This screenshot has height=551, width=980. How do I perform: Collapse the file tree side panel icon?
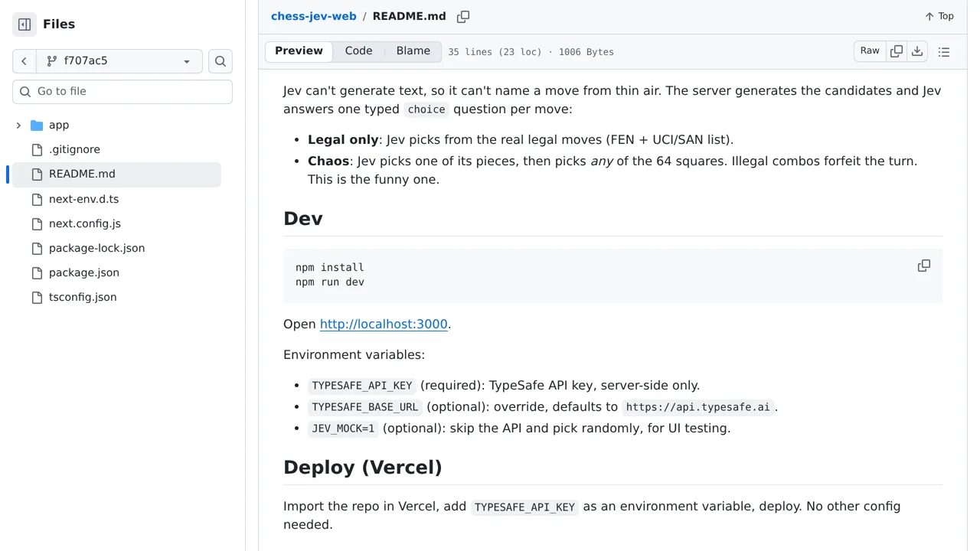point(24,24)
